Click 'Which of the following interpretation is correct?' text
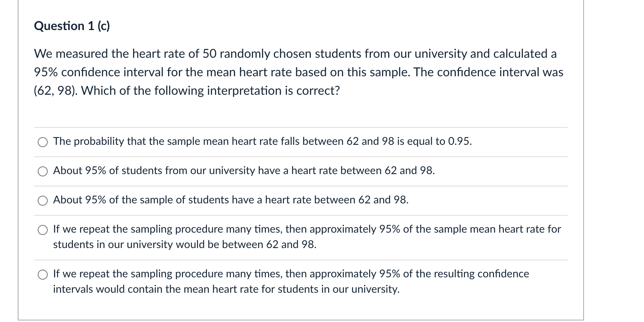644x322 pixels. point(210,91)
